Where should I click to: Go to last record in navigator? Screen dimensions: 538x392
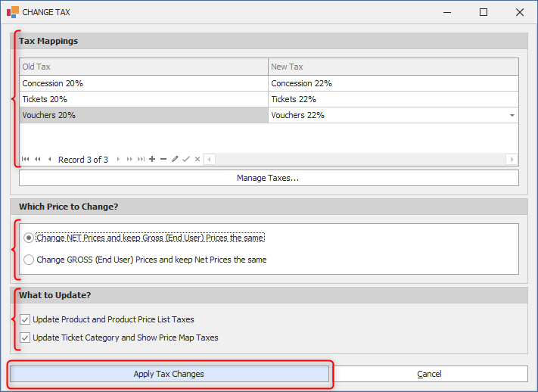coord(141,159)
